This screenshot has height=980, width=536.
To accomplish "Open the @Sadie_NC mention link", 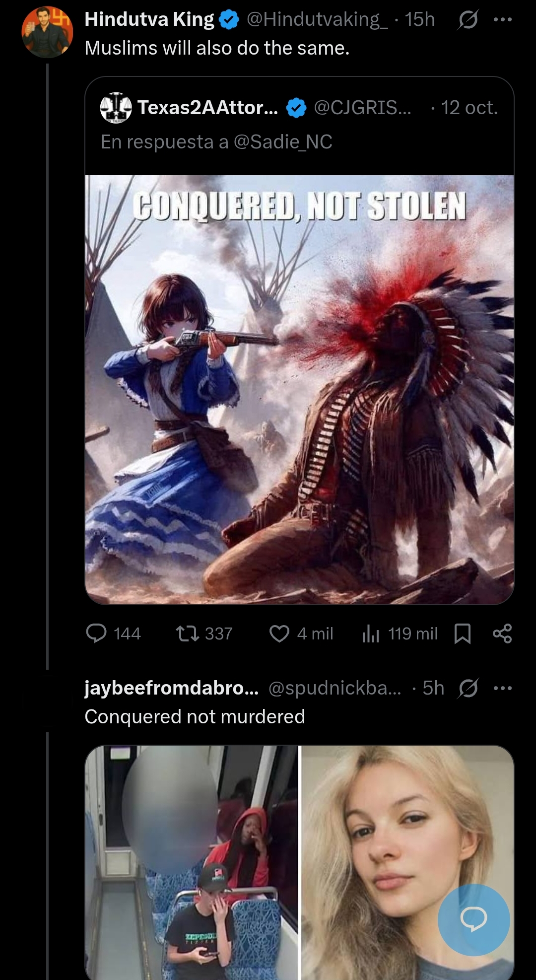I will point(283,142).
